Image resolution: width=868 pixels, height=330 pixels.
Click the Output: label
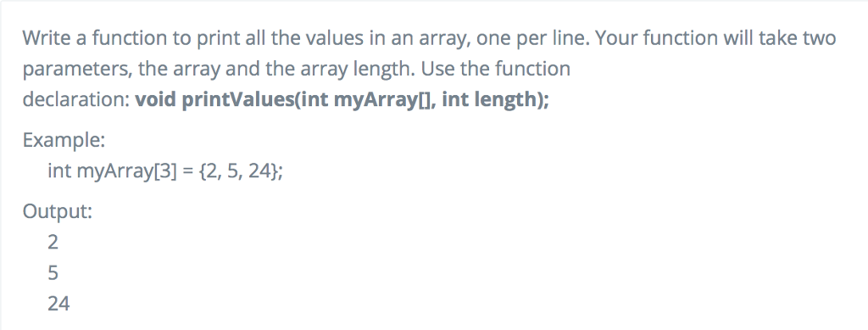pyautogui.click(x=58, y=211)
